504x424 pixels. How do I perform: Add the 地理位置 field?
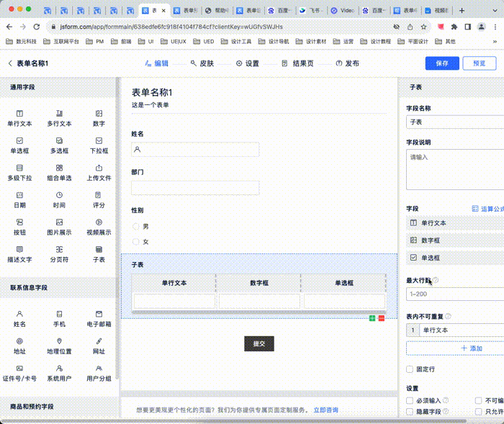59,346
